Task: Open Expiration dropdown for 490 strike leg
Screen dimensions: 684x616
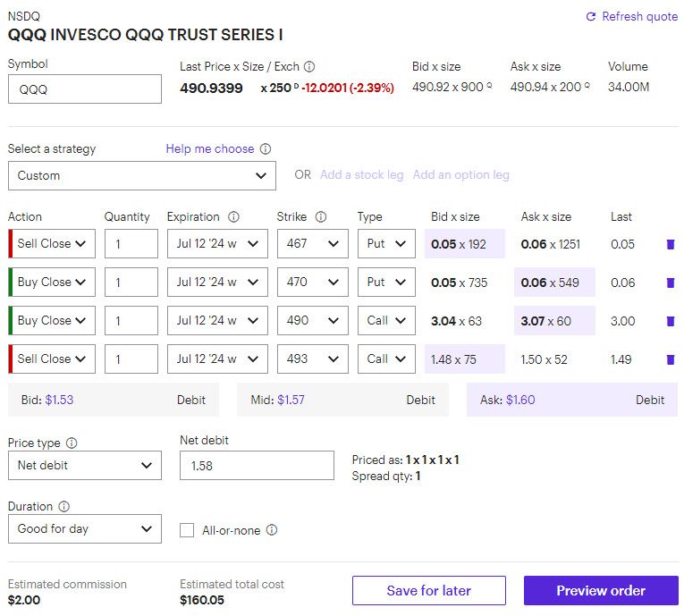Action: pyautogui.click(x=217, y=321)
